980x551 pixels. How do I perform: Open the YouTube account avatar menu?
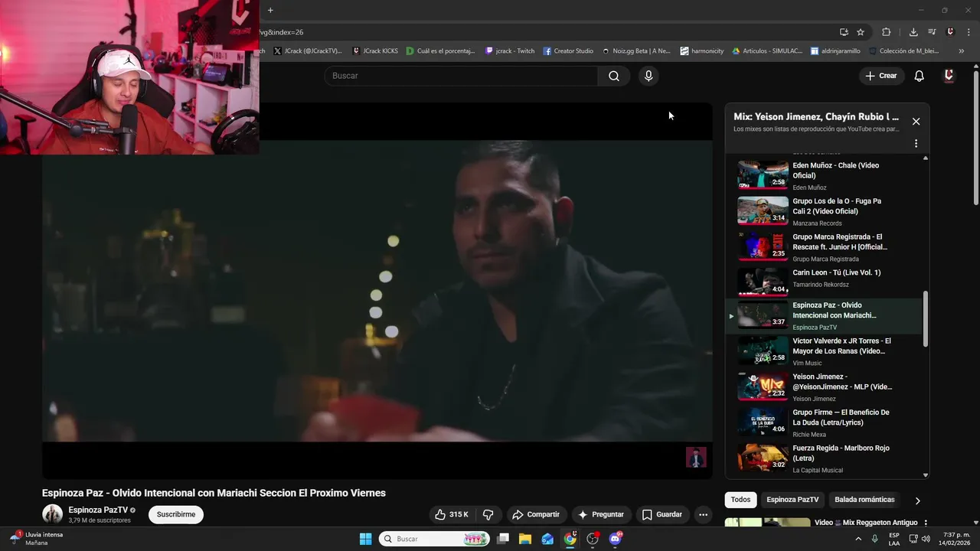949,76
